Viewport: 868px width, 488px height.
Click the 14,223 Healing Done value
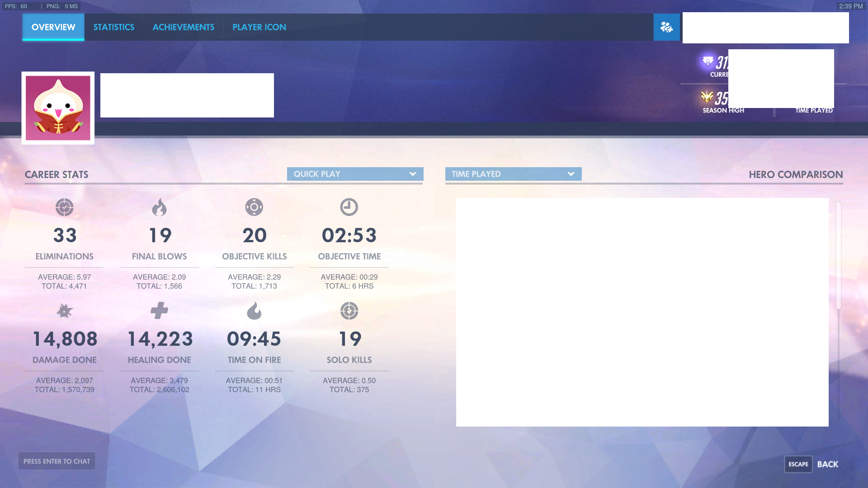tap(160, 339)
